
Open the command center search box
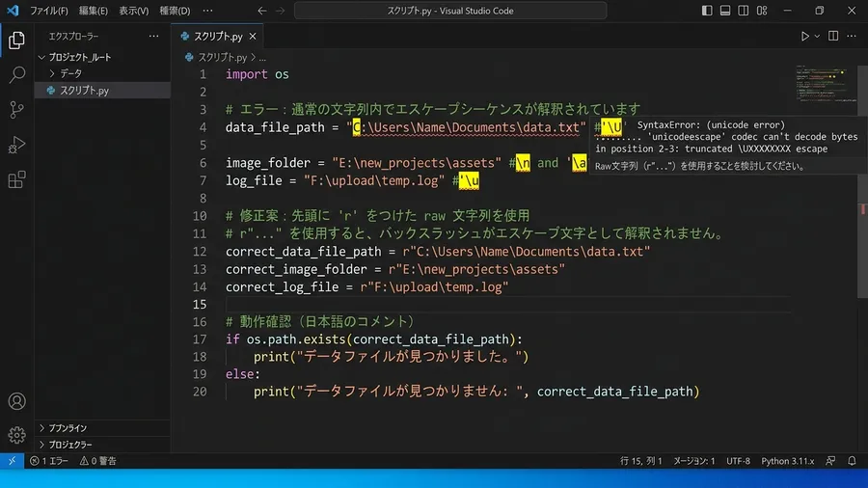pos(450,11)
